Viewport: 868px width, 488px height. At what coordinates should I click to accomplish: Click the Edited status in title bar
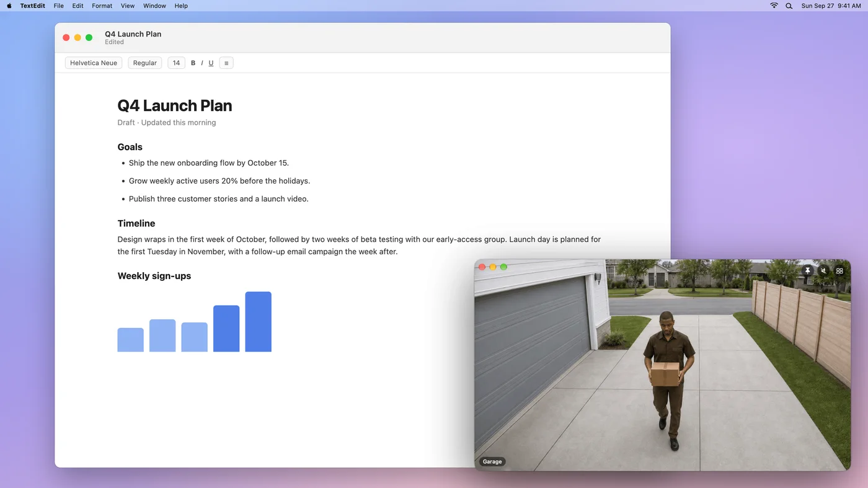[x=114, y=42]
